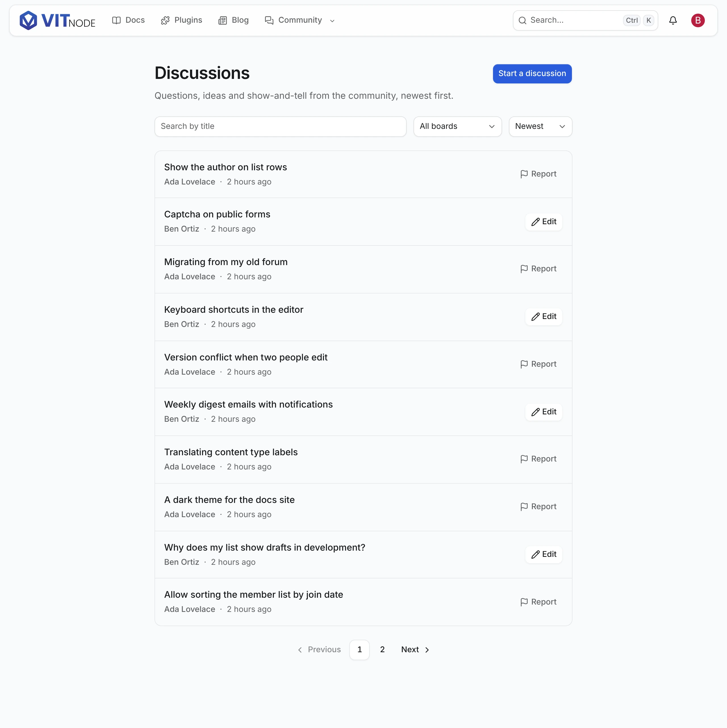
Task: Select page 1 in pagination
Action: 359,650
